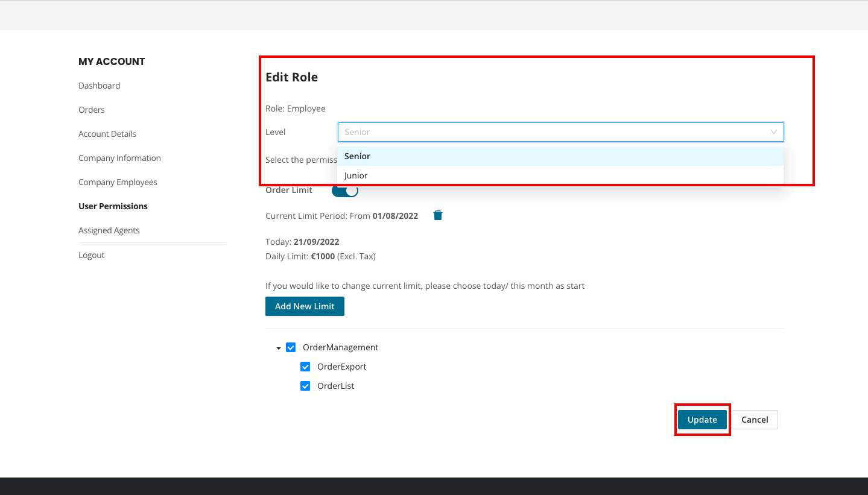This screenshot has width=868, height=495.
Task: Open Company Employees section
Action: pos(118,182)
